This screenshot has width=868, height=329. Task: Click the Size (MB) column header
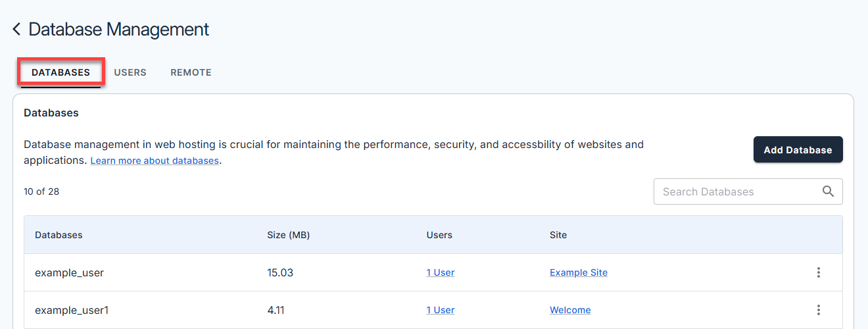288,235
